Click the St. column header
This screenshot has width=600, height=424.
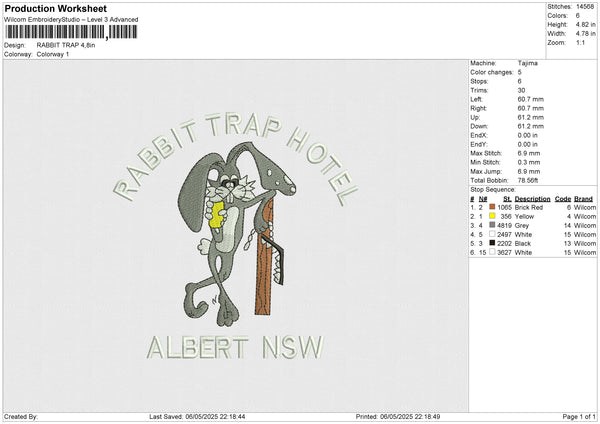pyautogui.click(x=507, y=198)
